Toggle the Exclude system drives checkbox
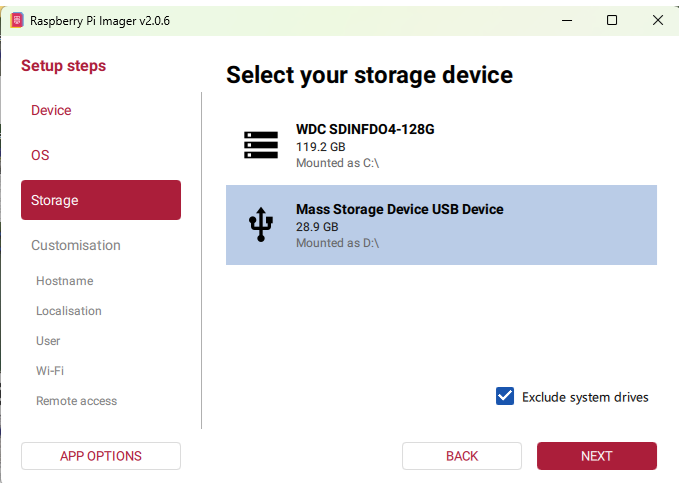684x483 pixels. [505, 397]
